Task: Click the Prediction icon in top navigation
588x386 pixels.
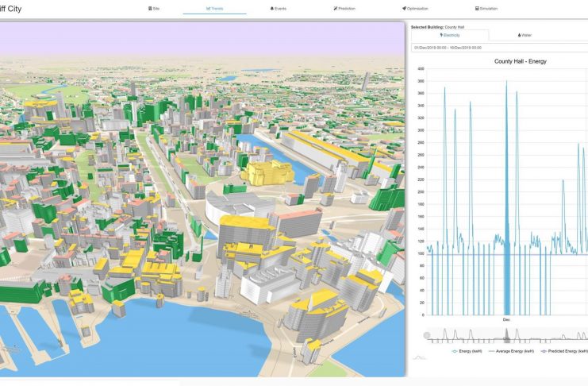Action: pyautogui.click(x=336, y=8)
